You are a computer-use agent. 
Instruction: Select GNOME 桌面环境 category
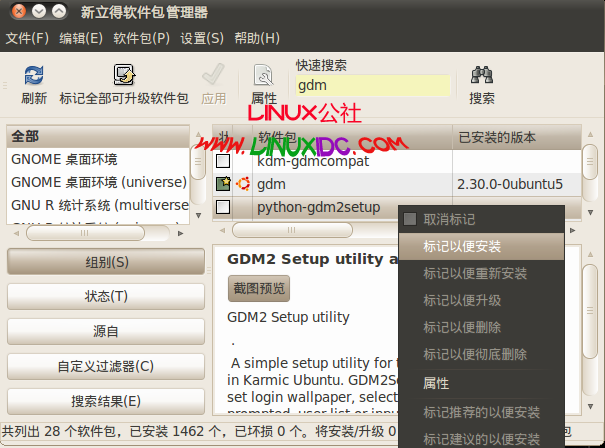point(98,159)
